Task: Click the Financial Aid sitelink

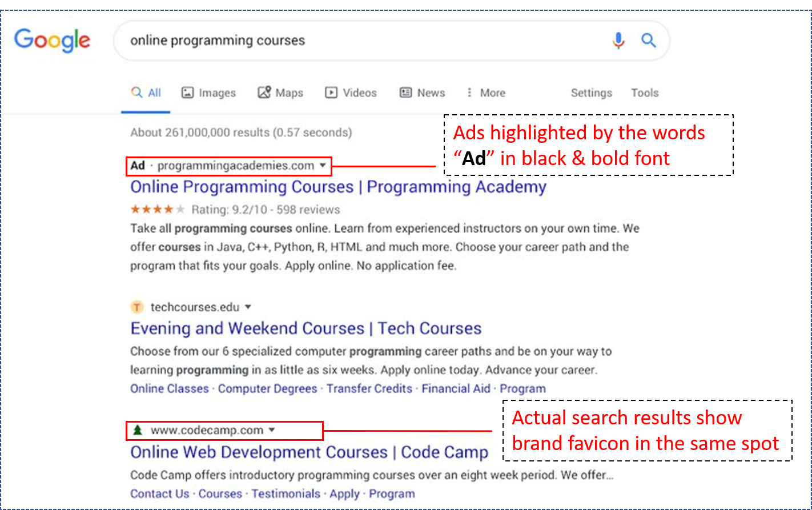Action: [456, 388]
